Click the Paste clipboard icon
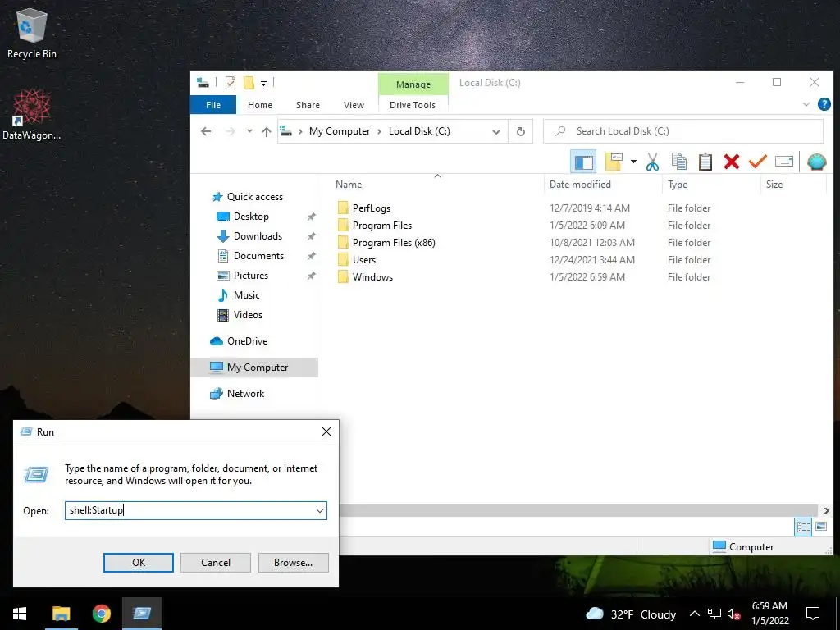The width and height of the screenshot is (840, 630). 705,162
